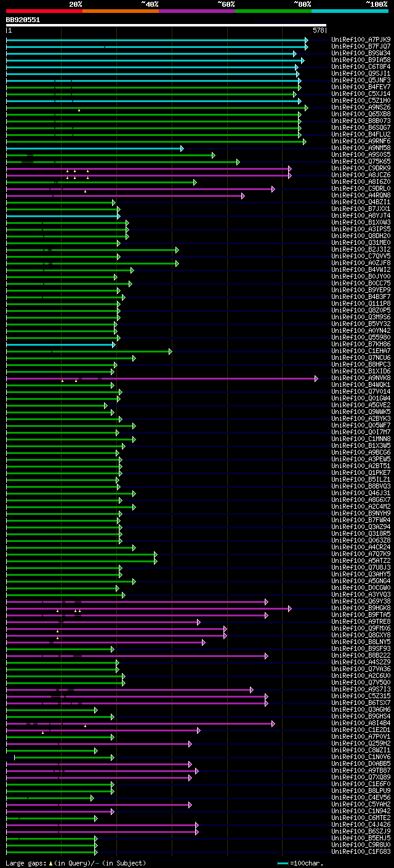Screen dimensions: 394x868
Task: Select the UniRef100_B4VWI2 label
Action: (x=361, y=270)
